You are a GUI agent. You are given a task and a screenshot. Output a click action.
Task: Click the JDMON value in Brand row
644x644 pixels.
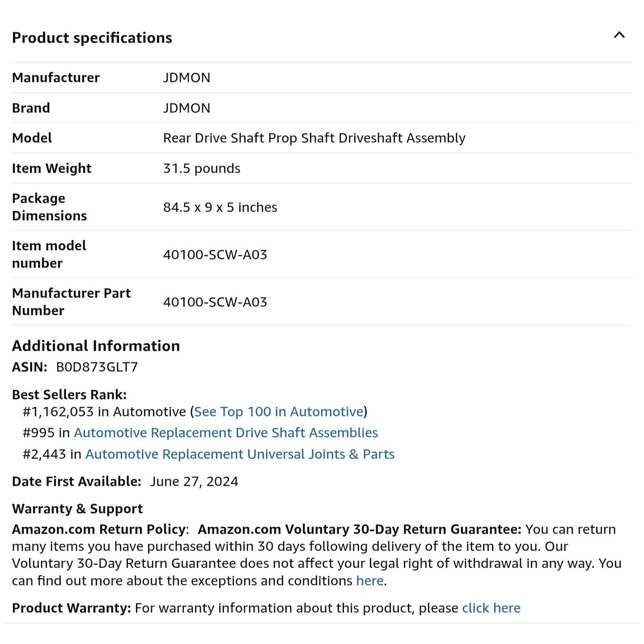tap(186, 108)
